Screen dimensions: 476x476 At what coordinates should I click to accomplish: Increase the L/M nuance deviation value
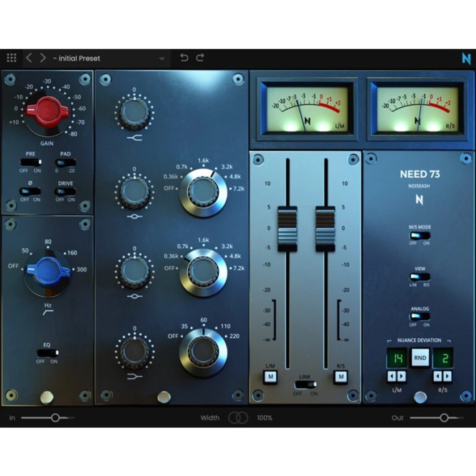tap(401, 376)
